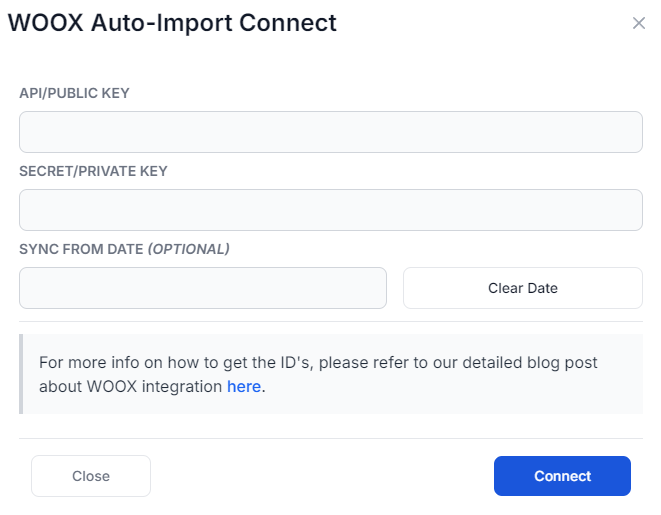Click the divider line above footer buttons
661x515 pixels.
point(330,438)
